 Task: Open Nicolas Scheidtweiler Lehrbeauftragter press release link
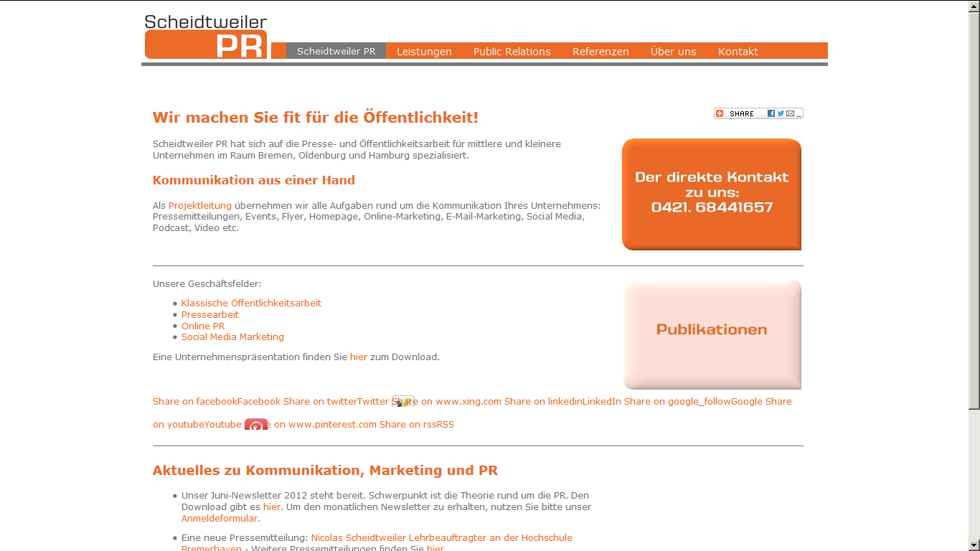pos(377,542)
